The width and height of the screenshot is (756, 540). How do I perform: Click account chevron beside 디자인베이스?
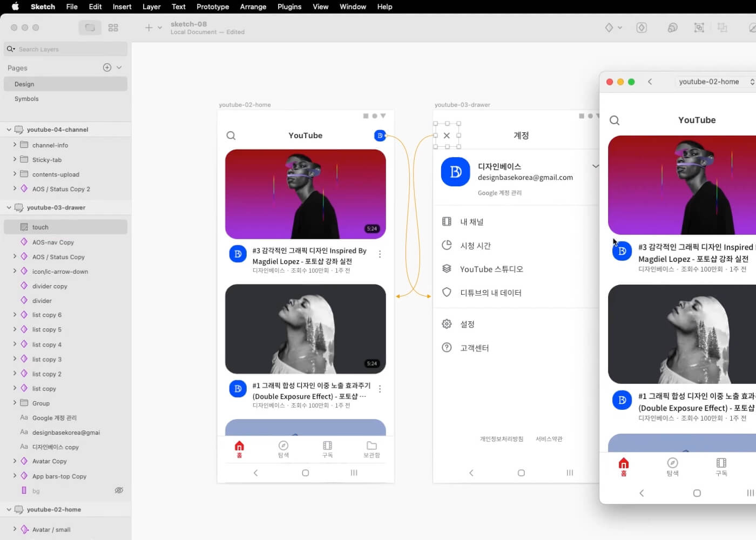click(595, 166)
